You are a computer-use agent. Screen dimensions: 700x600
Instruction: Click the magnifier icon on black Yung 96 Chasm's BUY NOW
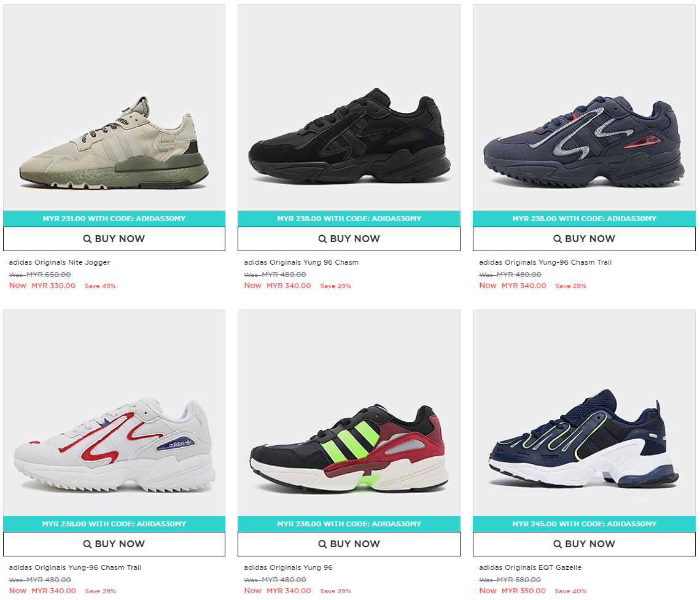point(322,239)
